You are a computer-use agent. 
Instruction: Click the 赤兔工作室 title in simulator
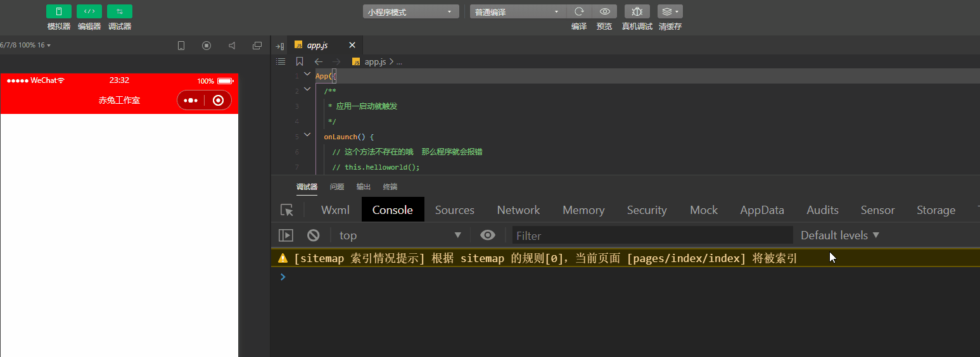(119, 100)
